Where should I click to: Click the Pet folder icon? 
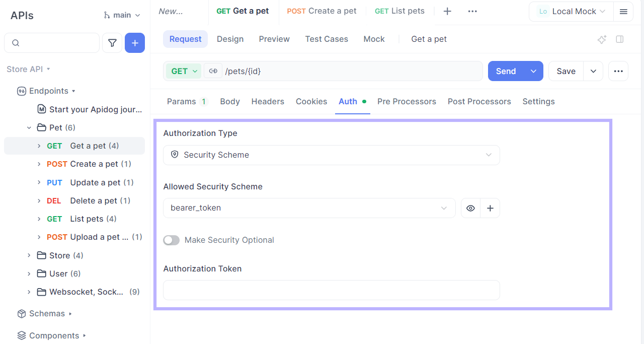coord(42,127)
